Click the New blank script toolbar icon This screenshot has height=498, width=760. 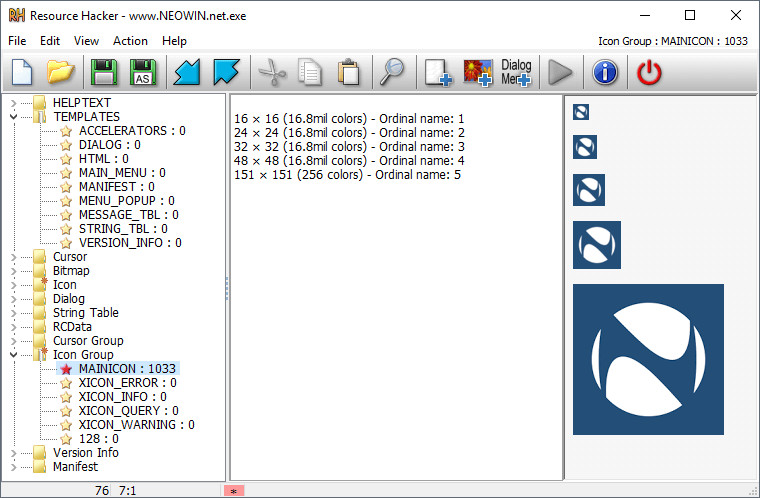[x=22, y=72]
